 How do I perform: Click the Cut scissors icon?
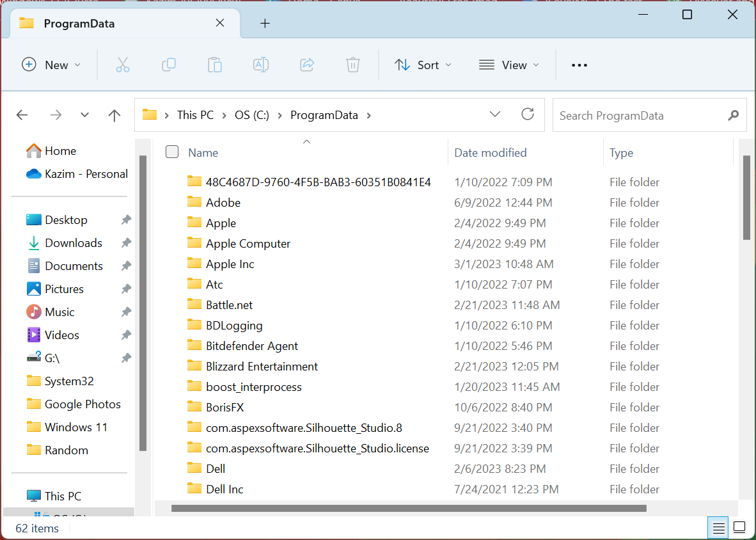tap(122, 65)
